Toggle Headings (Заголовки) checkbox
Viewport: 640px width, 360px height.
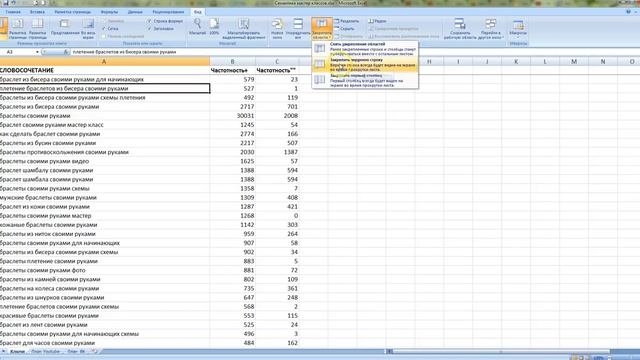click(149, 29)
